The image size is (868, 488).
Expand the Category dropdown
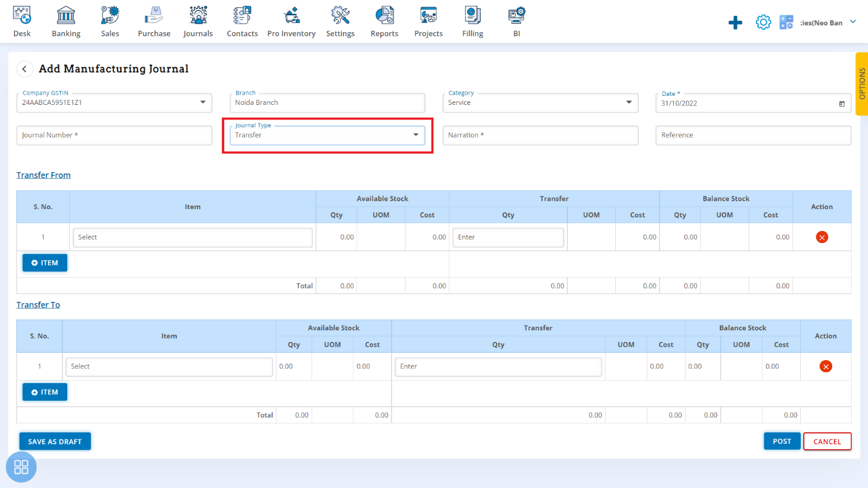coord(629,102)
